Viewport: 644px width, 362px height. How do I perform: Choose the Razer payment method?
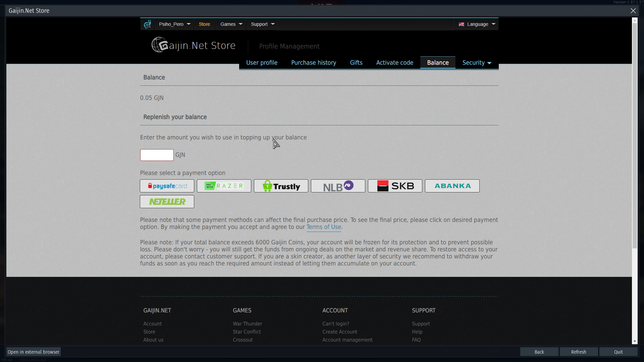[x=224, y=186]
